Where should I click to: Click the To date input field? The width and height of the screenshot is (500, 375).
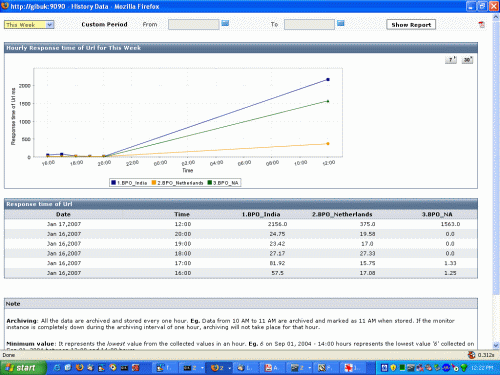(309, 24)
